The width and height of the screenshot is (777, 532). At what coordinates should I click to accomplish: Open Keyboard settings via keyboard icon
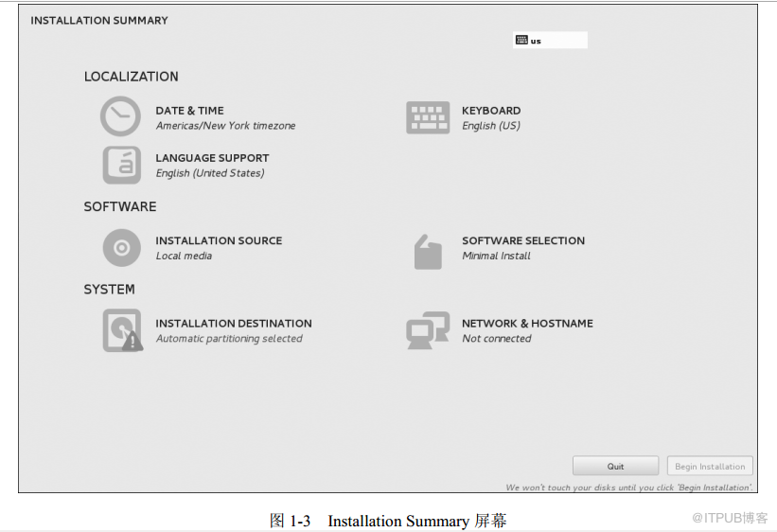coord(428,117)
